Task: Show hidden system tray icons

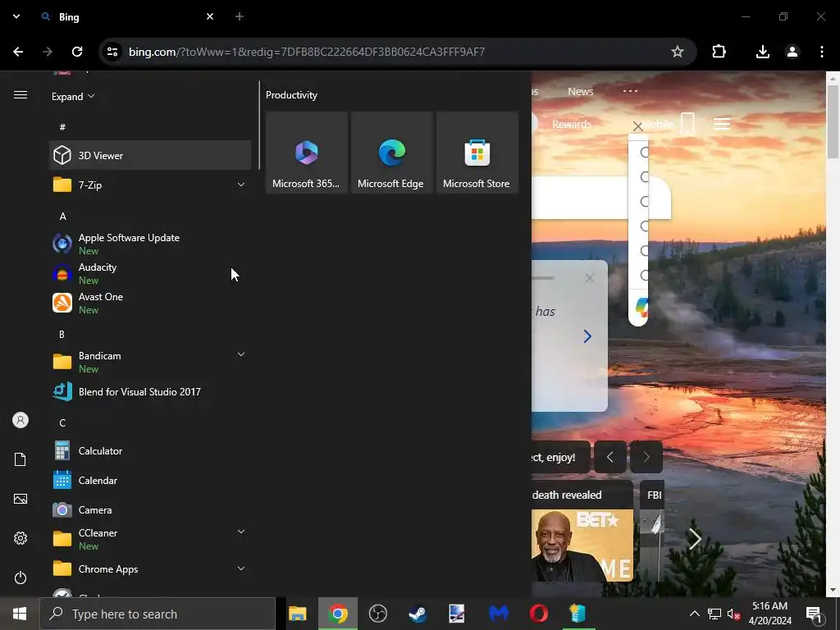Action: (x=694, y=614)
